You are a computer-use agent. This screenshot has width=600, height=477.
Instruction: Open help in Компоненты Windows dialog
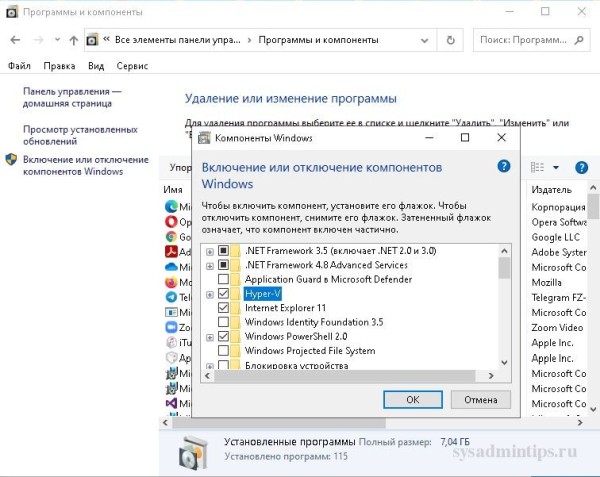504,166
